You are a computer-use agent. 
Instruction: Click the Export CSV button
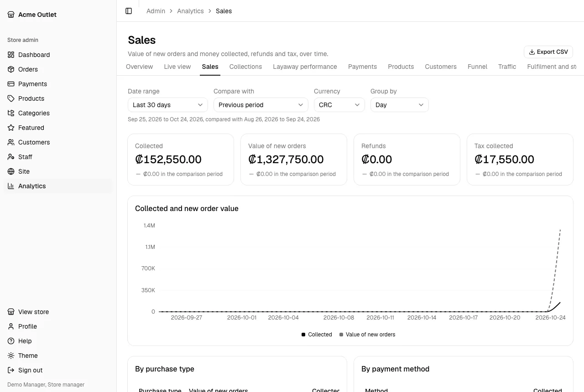coord(548,52)
